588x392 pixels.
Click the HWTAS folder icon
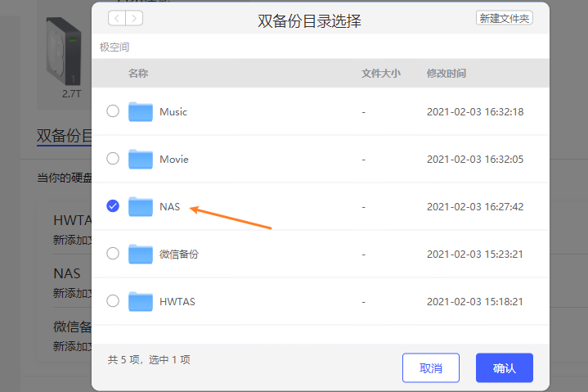tap(141, 301)
